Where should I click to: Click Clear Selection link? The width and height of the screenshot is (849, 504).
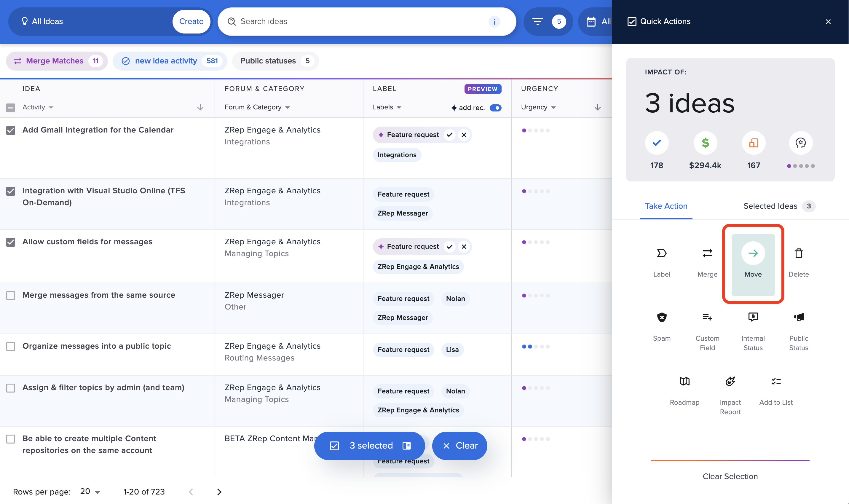[x=730, y=476]
